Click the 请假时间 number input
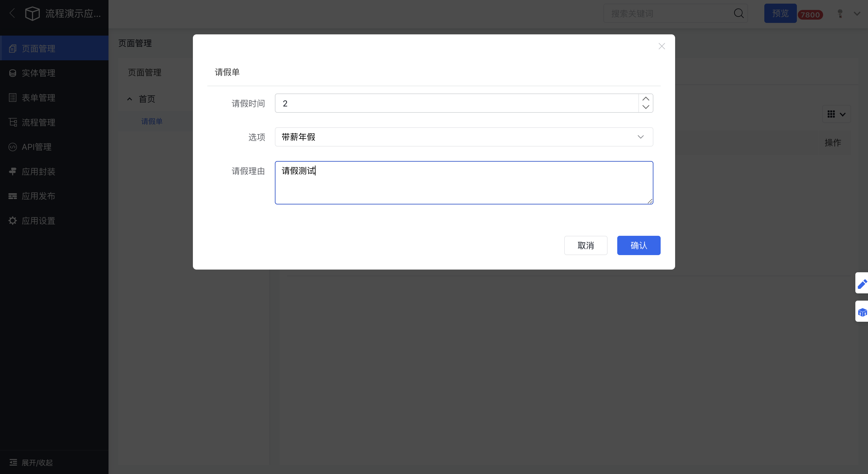 (x=457, y=103)
